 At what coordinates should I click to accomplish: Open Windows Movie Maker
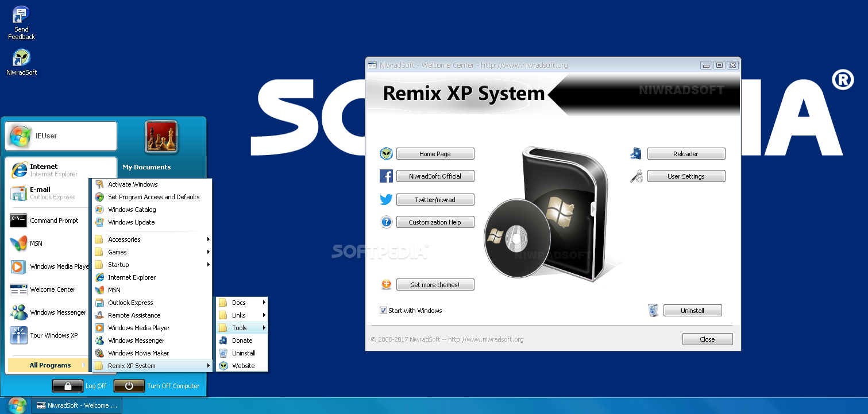[x=152, y=353]
